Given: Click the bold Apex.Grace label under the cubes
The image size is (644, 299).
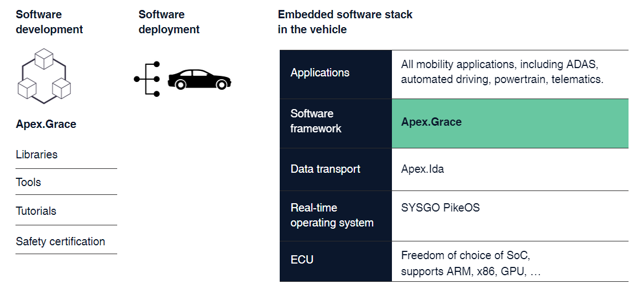Looking at the screenshot, I should click(x=46, y=124).
